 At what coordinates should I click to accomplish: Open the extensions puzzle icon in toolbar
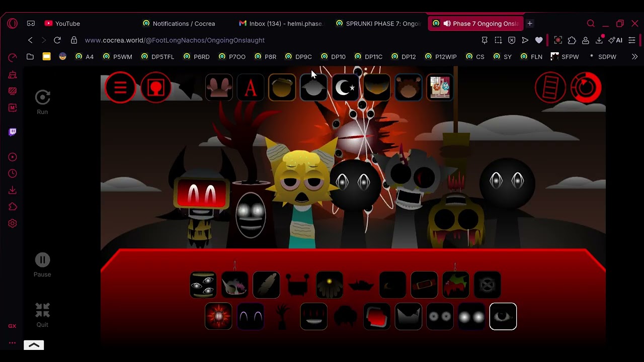coord(572,40)
